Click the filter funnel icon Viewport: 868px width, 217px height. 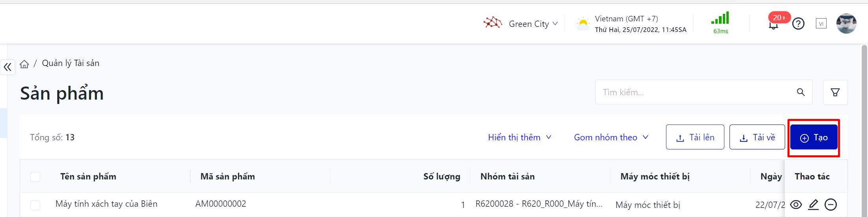(835, 92)
